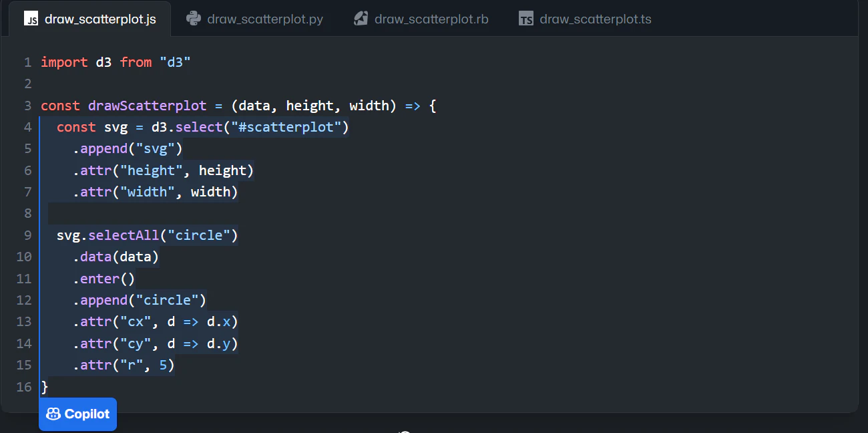868x433 pixels.
Task: Click the import statement on line 1
Action: point(64,61)
